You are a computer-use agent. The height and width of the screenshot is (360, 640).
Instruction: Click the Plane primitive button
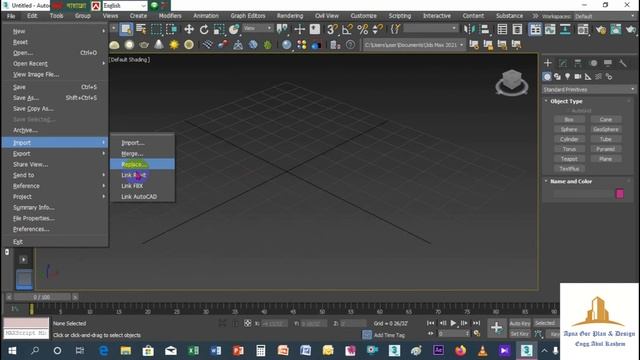[x=606, y=159]
